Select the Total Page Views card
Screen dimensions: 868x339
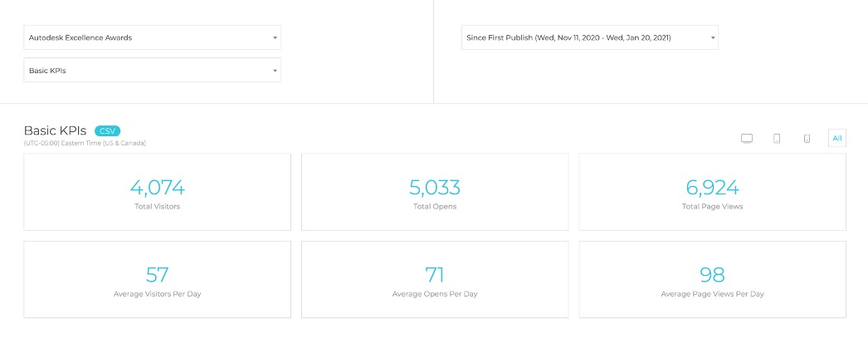coord(712,192)
